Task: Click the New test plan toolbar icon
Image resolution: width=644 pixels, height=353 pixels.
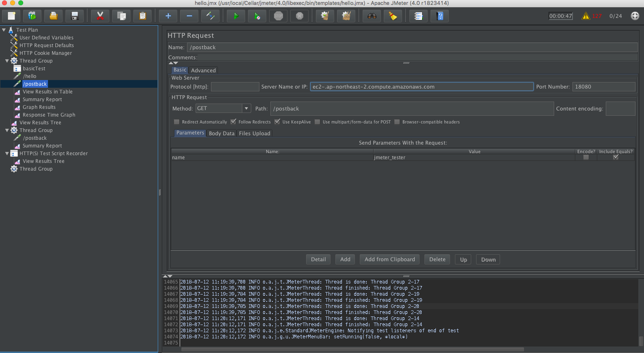Action: (x=11, y=16)
